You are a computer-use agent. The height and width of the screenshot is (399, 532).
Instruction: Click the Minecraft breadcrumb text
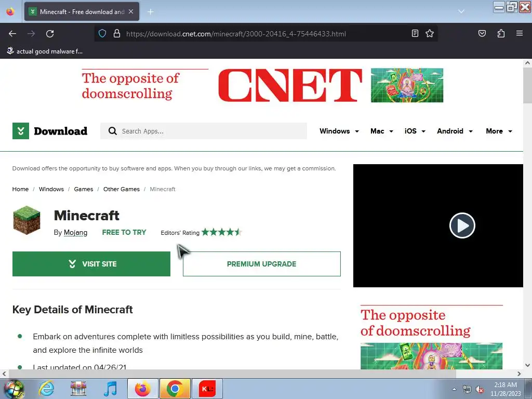click(x=163, y=189)
